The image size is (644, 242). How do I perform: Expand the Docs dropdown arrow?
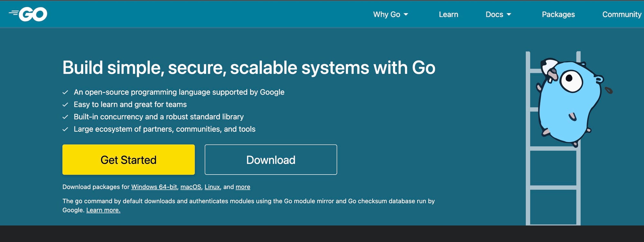[509, 15]
